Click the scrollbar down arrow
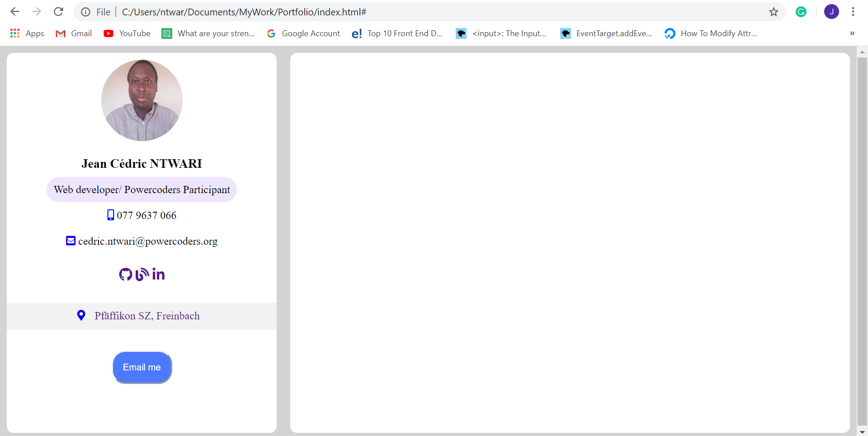This screenshot has width=868, height=436. [x=862, y=432]
